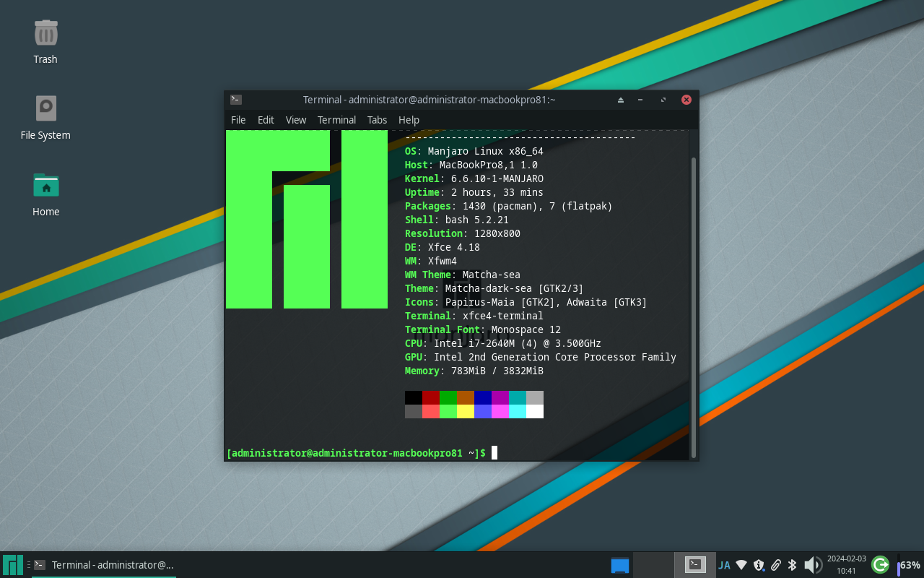Click the date and time clock
Screen dimensions: 924x578
click(846, 565)
